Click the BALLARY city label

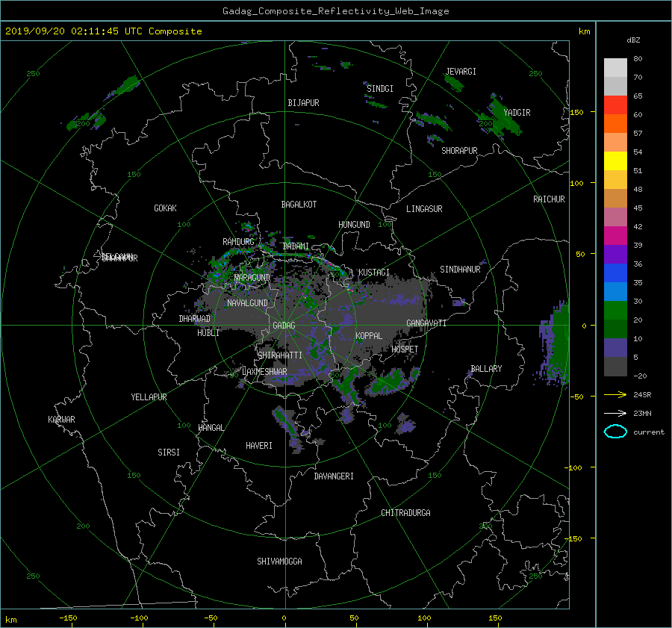[x=486, y=369]
